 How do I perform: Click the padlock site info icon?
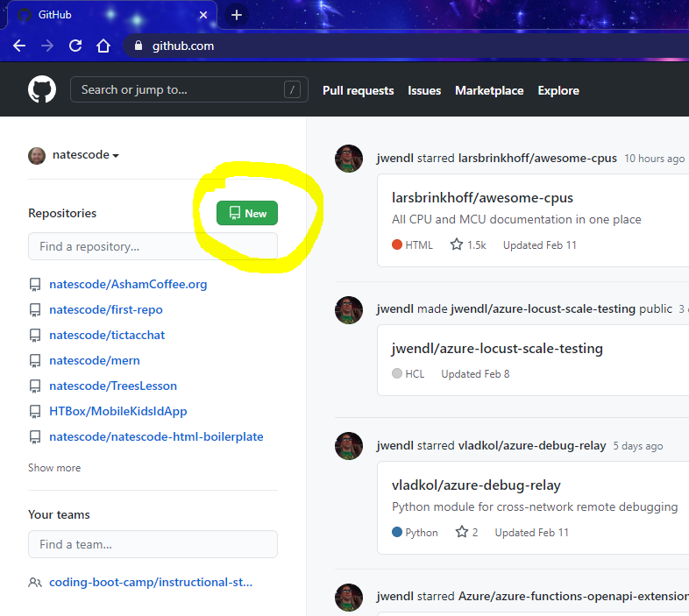pos(139,46)
